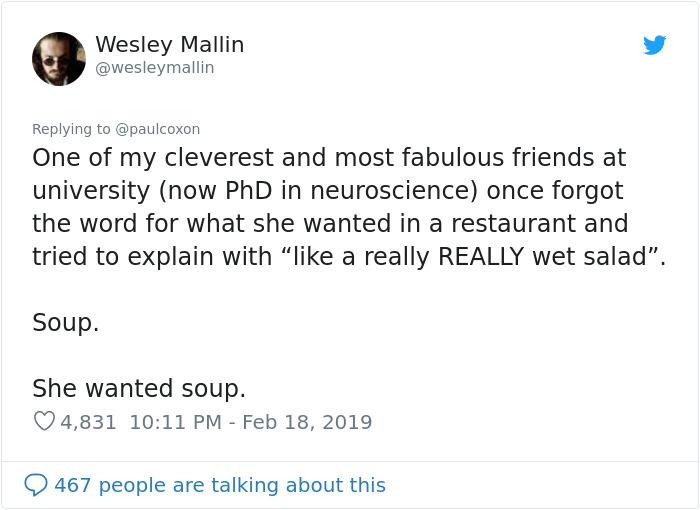The image size is (700, 510).
Task: Click the "She wanted soup." line
Action: (139, 388)
